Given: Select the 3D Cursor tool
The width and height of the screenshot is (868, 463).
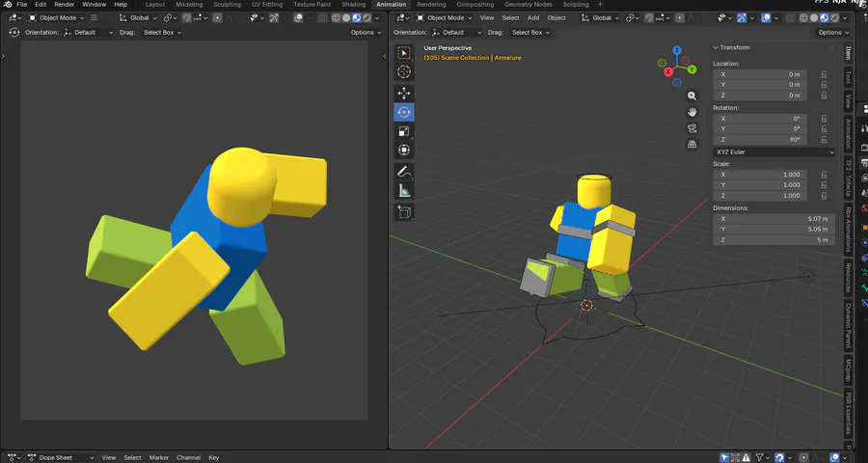Looking at the screenshot, I should pyautogui.click(x=404, y=72).
